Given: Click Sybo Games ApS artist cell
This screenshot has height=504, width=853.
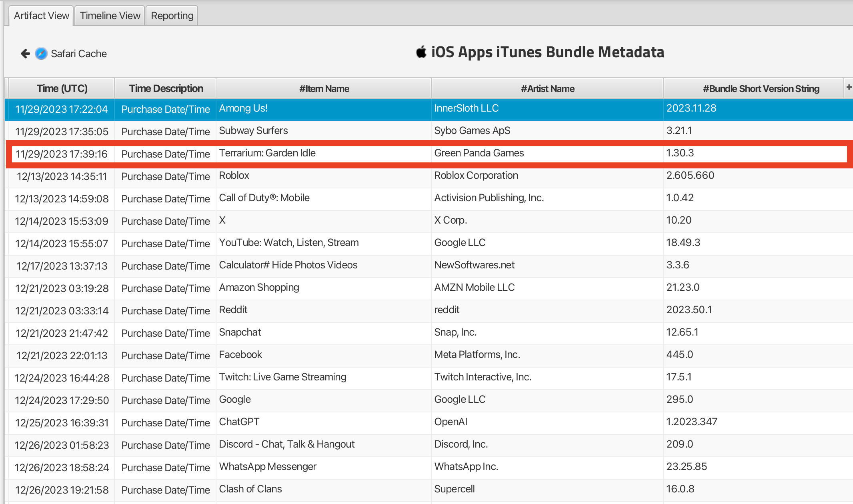Looking at the screenshot, I should pos(547,131).
